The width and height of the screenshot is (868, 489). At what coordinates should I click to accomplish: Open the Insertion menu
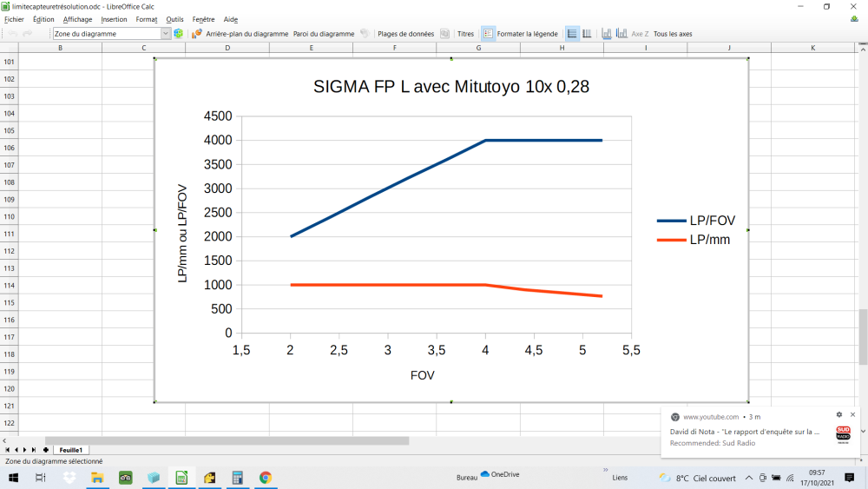point(114,19)
